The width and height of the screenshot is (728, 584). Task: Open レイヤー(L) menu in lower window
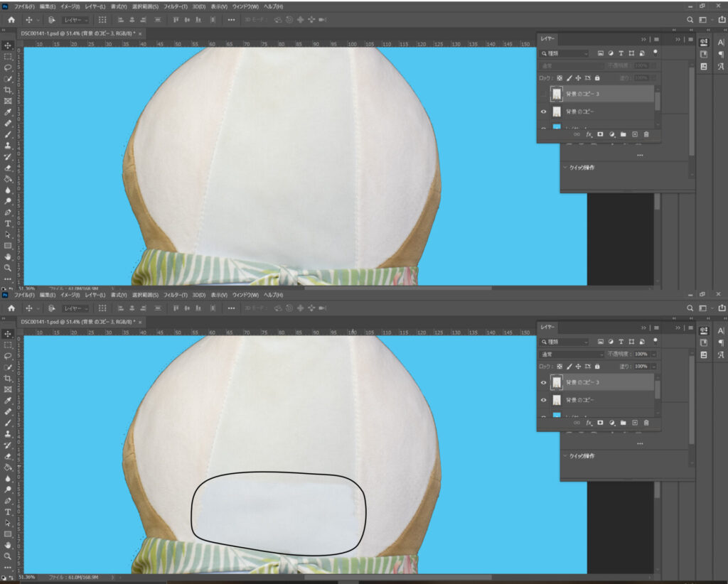coord(95,295)
